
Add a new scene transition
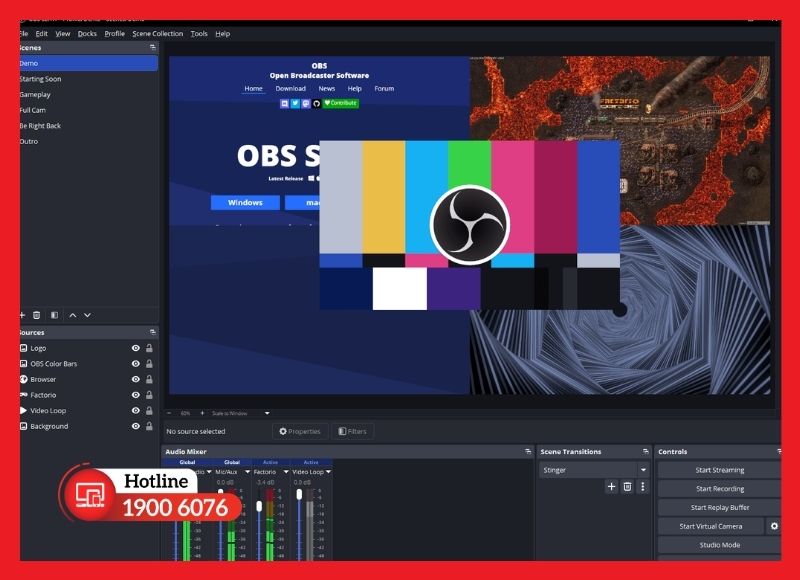[611, 487]
